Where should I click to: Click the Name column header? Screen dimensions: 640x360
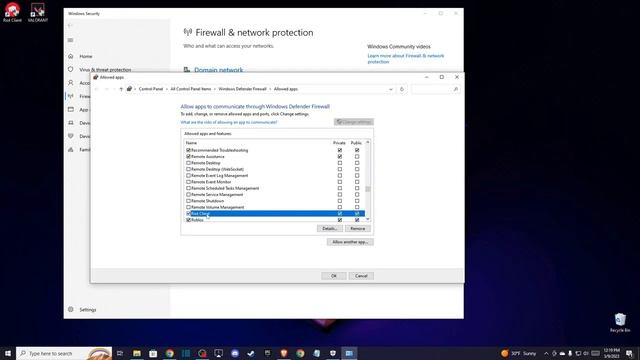[191, 143]
